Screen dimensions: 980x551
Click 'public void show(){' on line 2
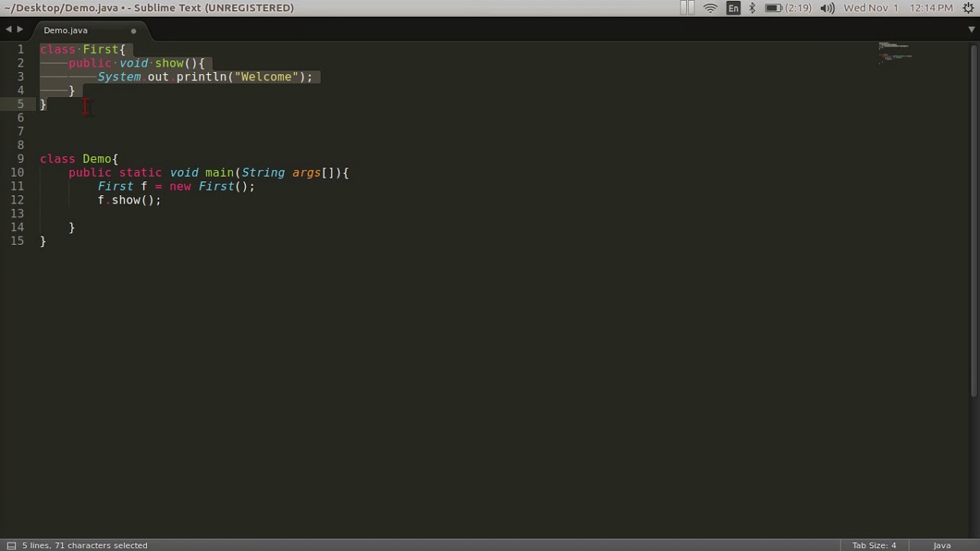137,63
